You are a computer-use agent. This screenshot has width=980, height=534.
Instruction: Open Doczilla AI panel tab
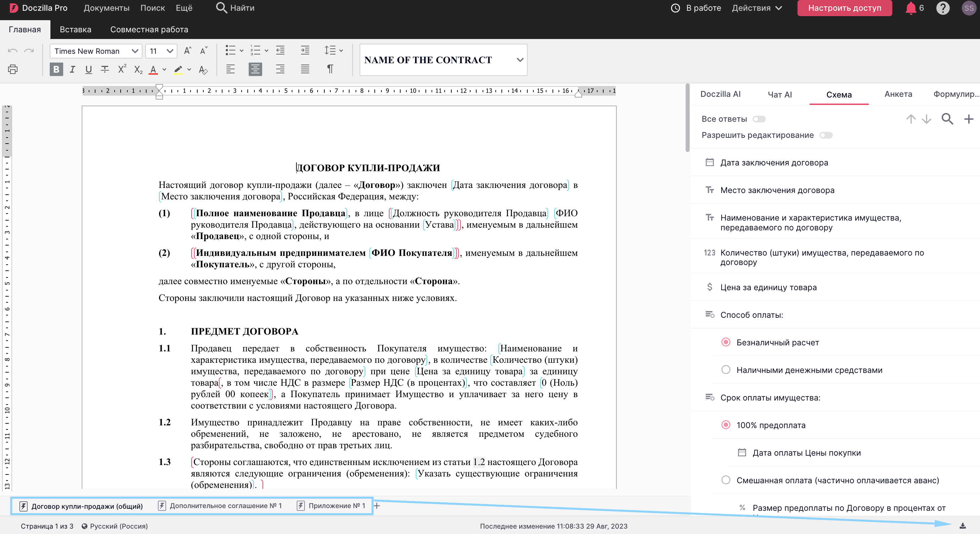click(721, 94)
